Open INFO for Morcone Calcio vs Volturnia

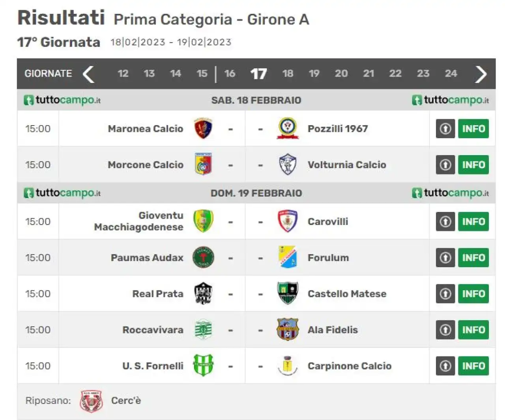[473, 165]
